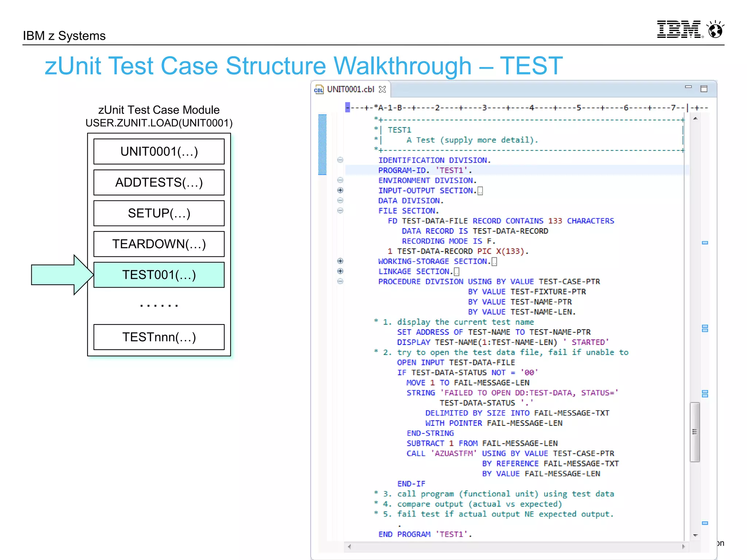747x560 pixels.
Task: Click the COBOL file icon on UNIT0001.cbl tab
Action: [x=319, y=90]
